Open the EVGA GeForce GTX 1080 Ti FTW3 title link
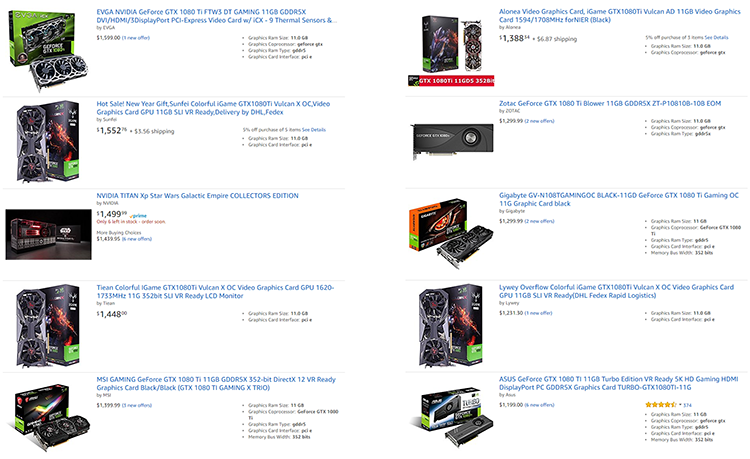 (217, 16)
